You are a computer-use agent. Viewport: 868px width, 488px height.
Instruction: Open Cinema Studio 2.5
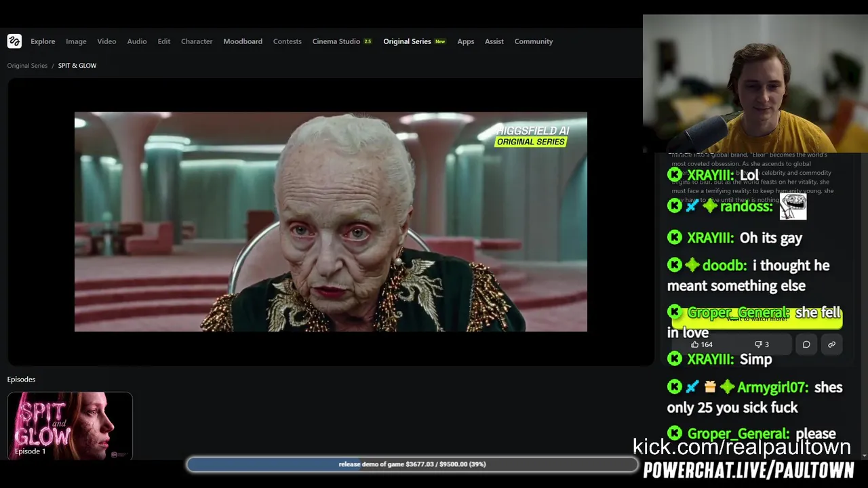point(342,41)
